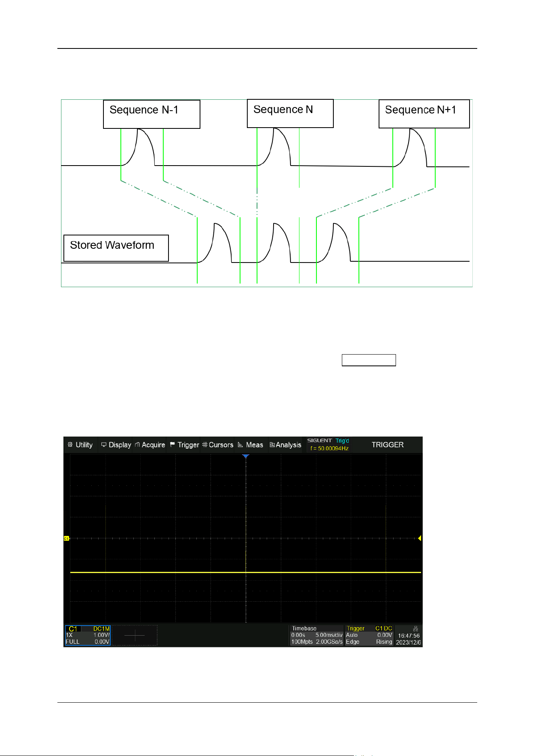This screenshot has height=756, width=535.
Task: Click the Stored Waveform label box
Action: [116, 248]
